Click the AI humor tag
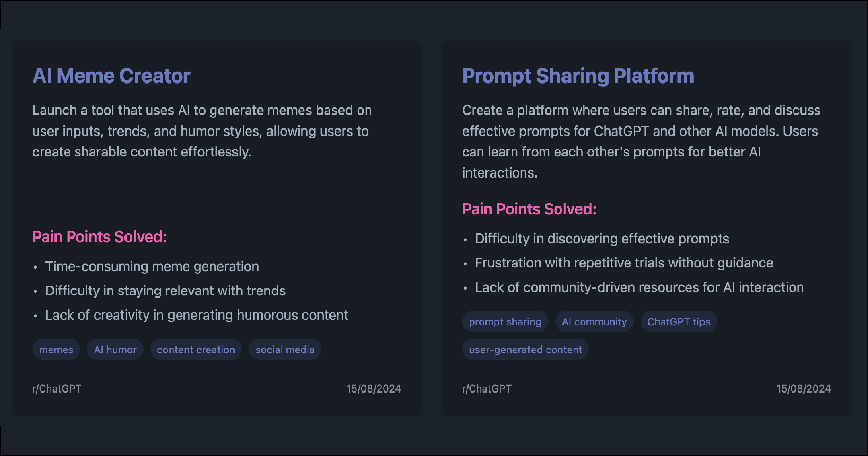Screen dimensions: 868x456 (x=115, y=349)
